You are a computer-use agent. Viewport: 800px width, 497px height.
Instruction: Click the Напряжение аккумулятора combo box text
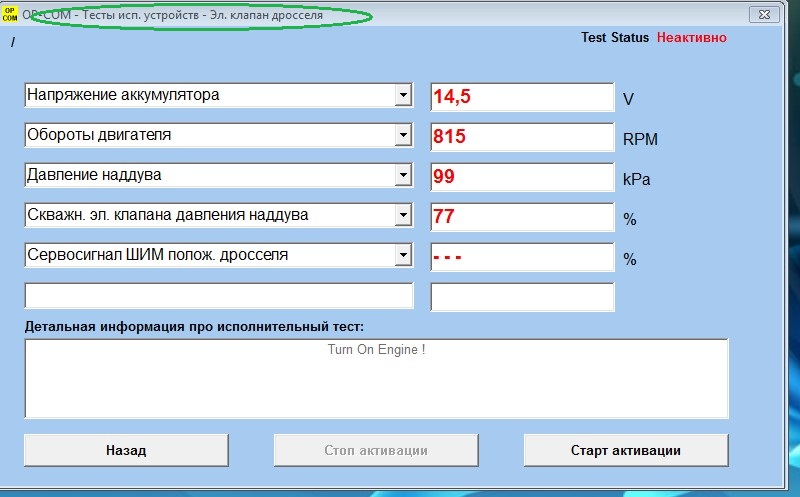(x=123, y=95)
